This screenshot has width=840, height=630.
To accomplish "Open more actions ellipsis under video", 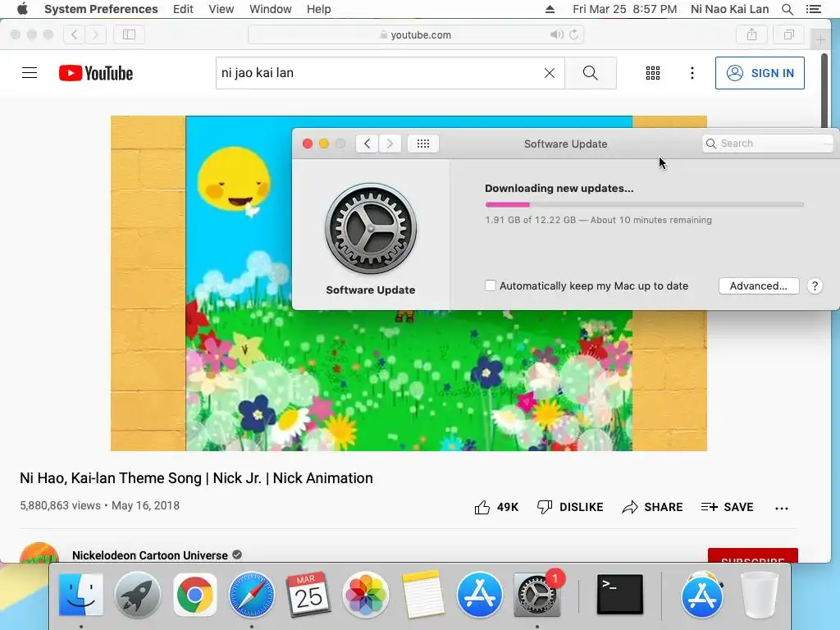I will 782,508.
